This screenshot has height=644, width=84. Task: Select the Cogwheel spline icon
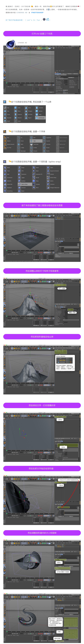44,138
